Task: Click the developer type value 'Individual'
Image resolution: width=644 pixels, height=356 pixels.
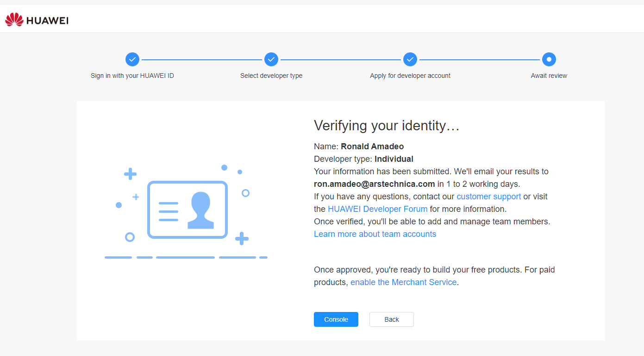Action: 394,159
